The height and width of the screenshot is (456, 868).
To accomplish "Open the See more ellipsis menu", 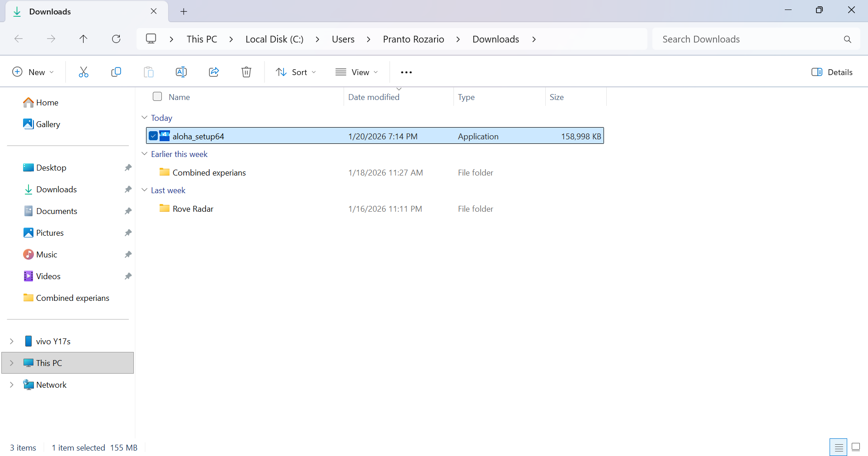I will [406, 72].
